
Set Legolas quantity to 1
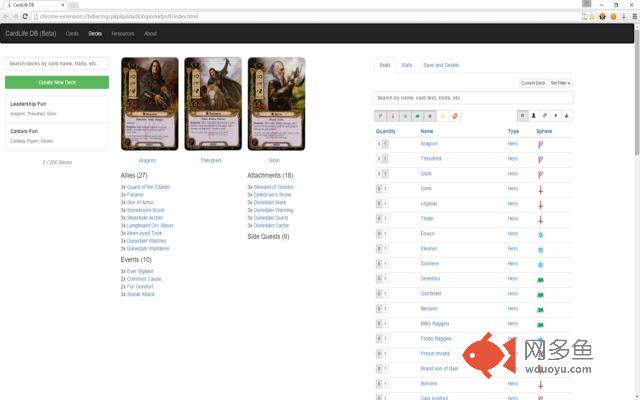[385, 203]
